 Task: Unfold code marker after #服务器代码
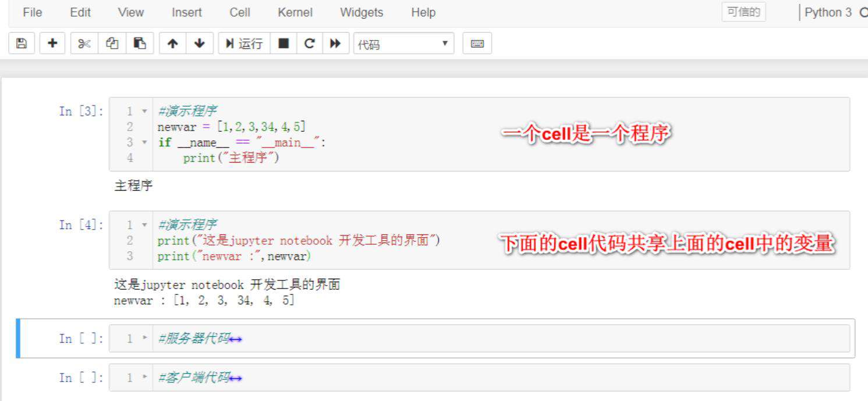click(x=236, y=339)
